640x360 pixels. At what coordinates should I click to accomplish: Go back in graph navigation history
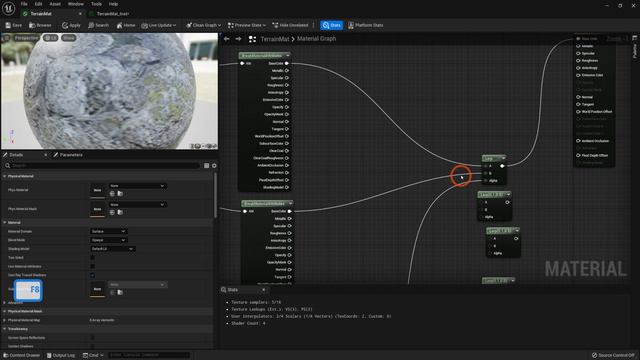227,39
